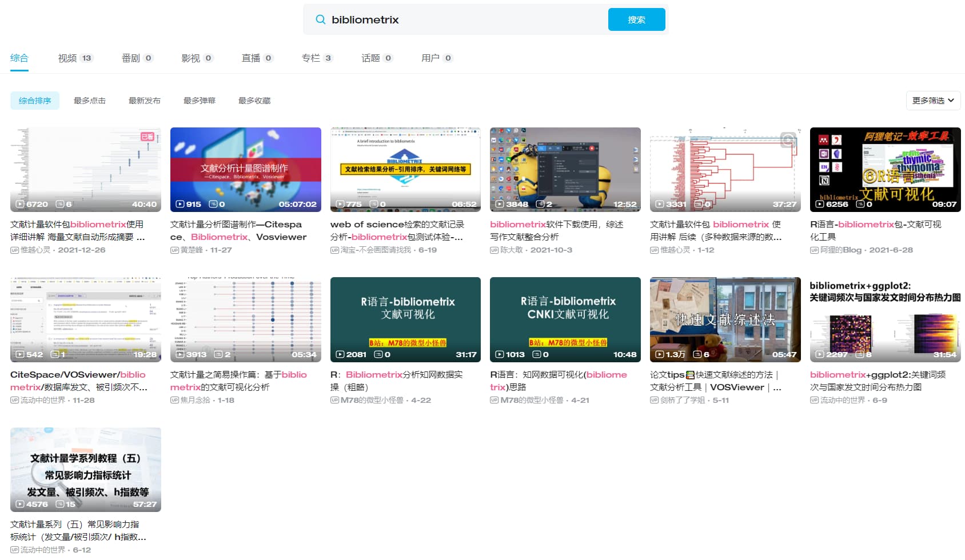The image size is (965, 560).
Task: Open title 论文tips 快速文献综述的方法
Action: coord(716,381)
